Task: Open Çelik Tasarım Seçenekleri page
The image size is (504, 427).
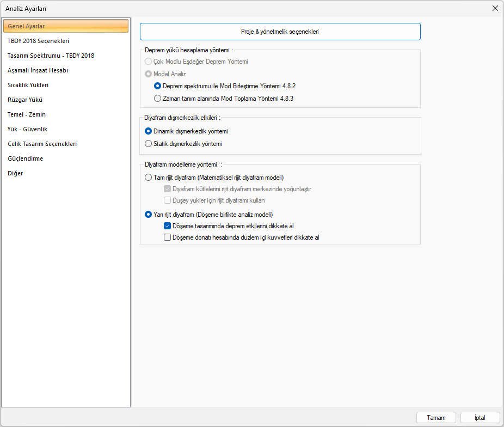Action: click(x=42, y=144)
